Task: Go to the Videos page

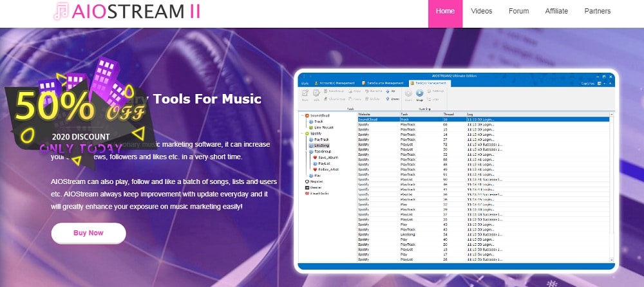Action: (x=481, y=11)
